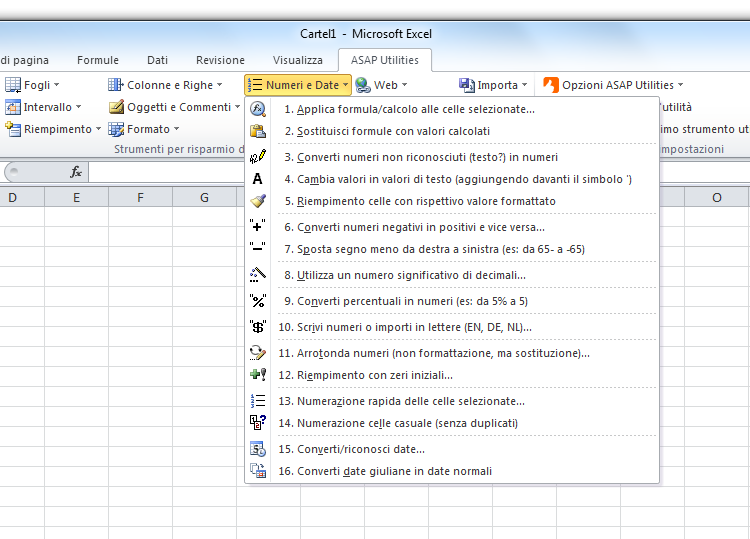
Task: Click the decimals icon beside Utilizza un numero significativo
Action: coord(258,275)
